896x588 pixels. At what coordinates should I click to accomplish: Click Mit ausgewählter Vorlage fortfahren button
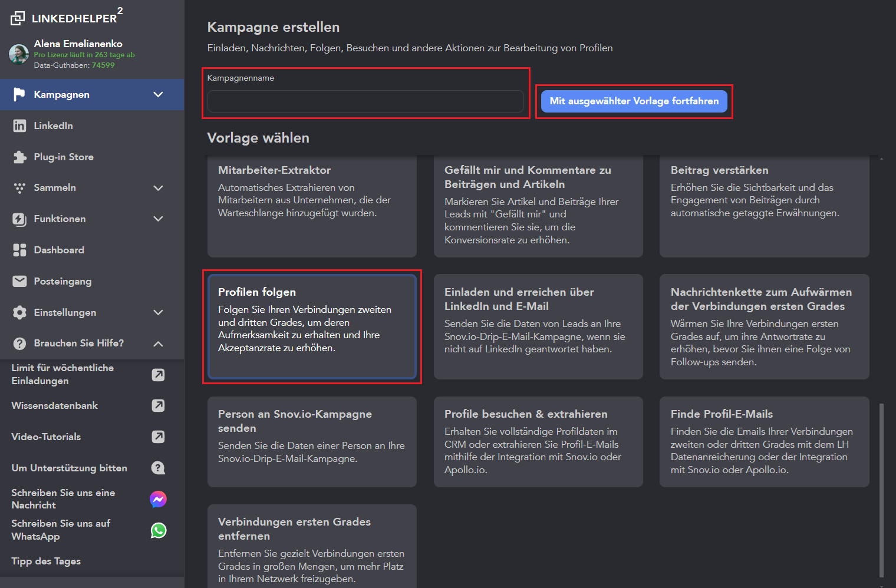pos(634,101)
